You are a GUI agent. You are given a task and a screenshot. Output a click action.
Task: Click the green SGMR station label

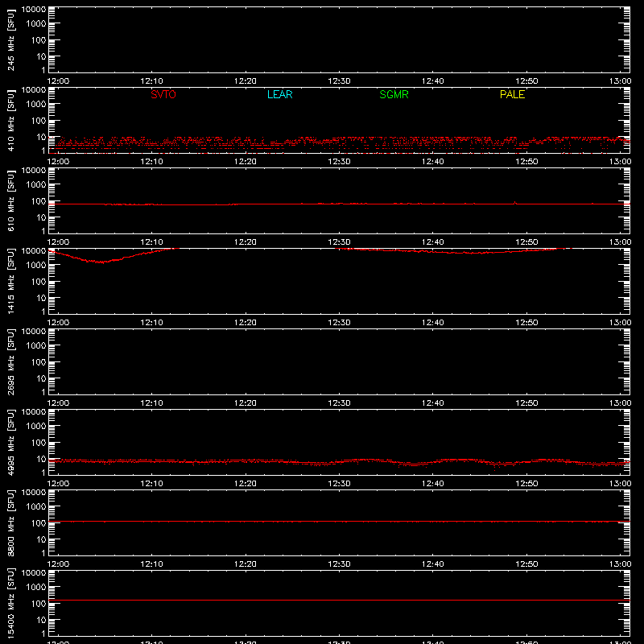(394, 94)
